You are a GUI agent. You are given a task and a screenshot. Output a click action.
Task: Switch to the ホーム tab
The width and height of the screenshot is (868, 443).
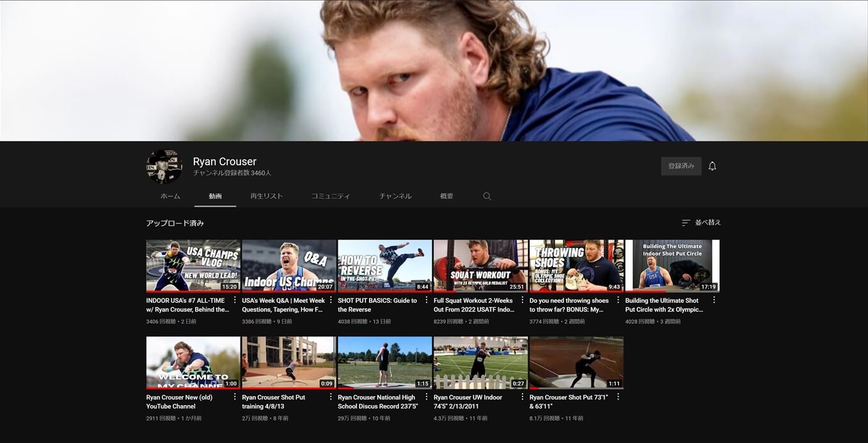click(x=170, y=197)
